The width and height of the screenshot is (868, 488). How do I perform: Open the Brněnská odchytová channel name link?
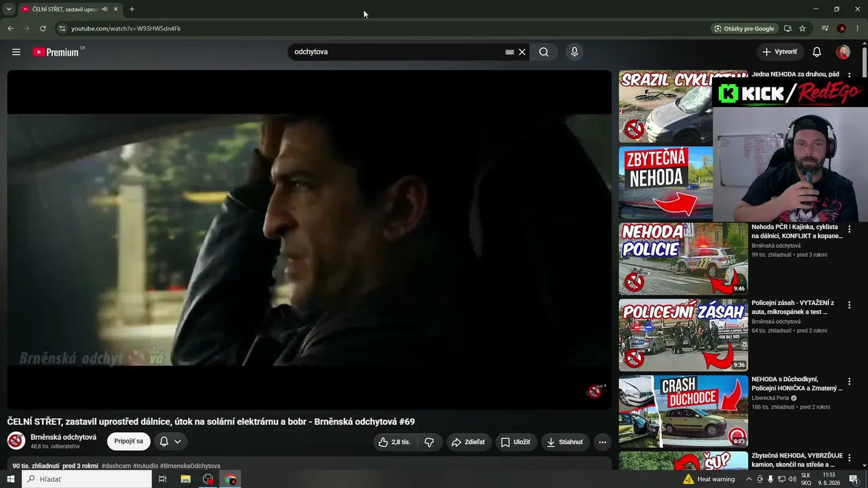tap(64, 437)
